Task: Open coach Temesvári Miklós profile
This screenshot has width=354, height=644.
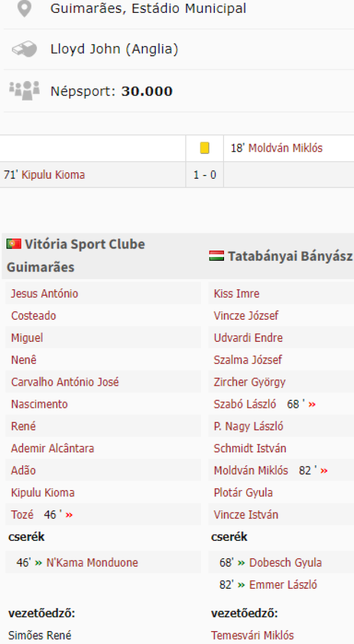Action: tap(252, 635)
